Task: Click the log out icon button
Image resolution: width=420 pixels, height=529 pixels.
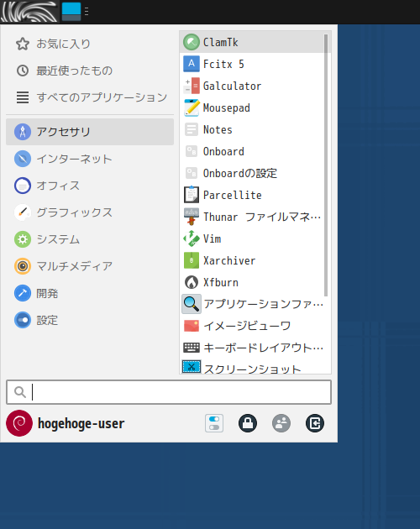Action: (315, 423)
